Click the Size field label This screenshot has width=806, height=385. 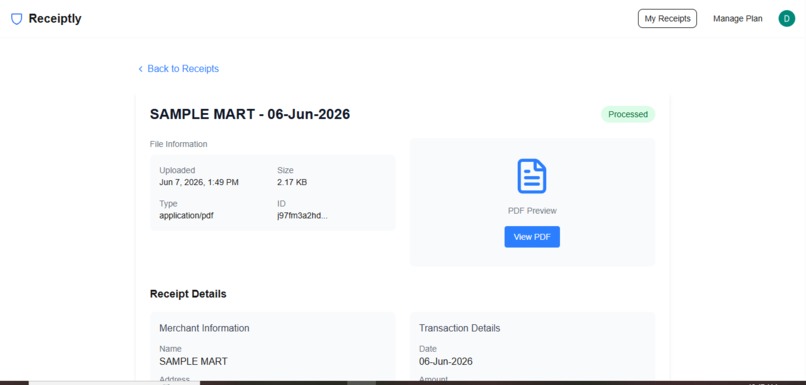pos(285,170)
